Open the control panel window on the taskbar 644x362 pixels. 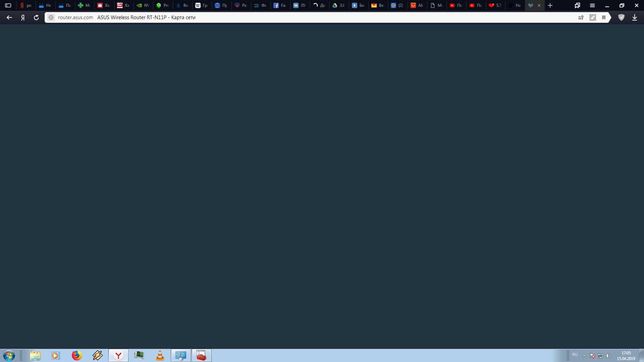click(181, 356)
